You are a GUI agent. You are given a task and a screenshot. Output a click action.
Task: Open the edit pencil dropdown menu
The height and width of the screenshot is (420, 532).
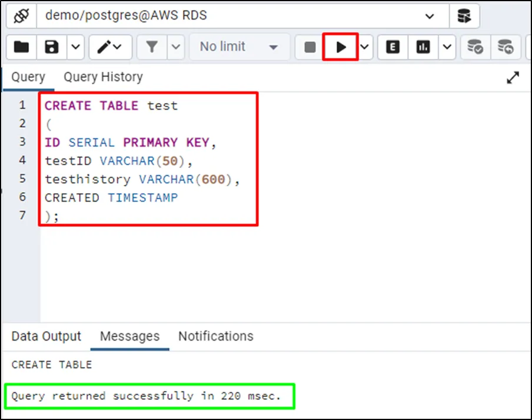(x=110, y=47)
